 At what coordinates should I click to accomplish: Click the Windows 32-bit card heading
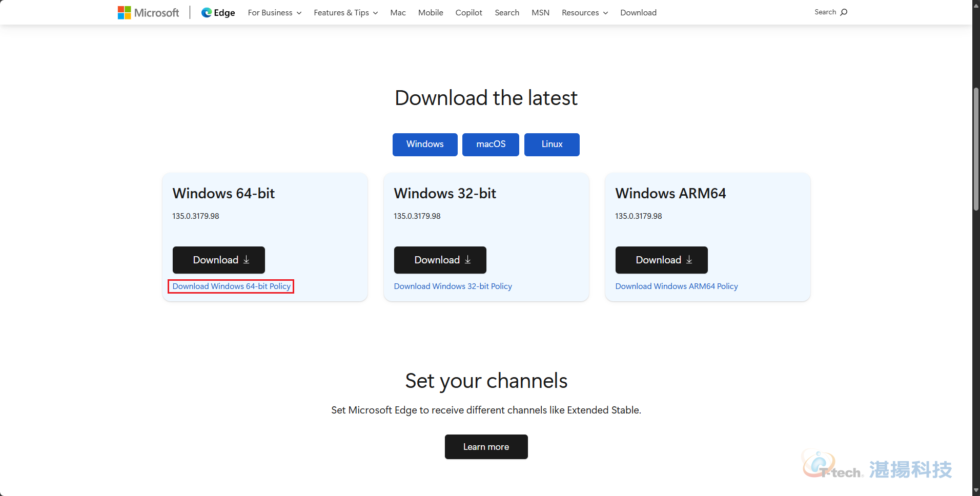coord(445,193)
